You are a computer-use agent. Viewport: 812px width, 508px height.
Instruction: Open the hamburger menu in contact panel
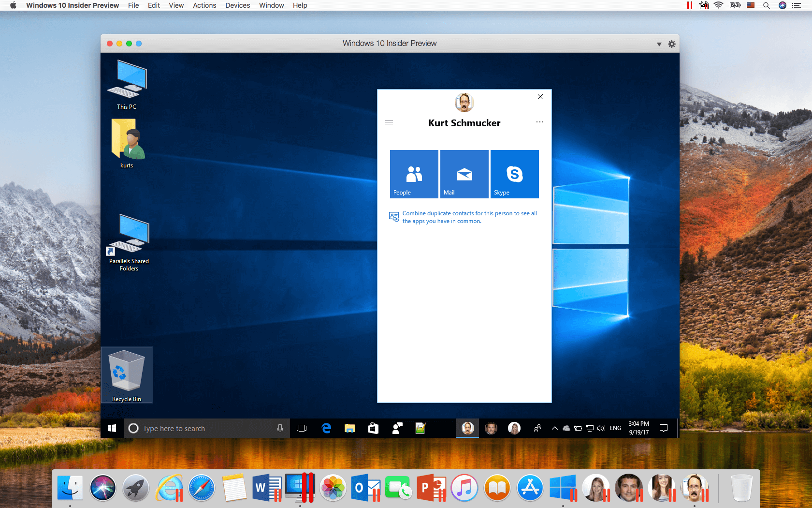[389, 122]
